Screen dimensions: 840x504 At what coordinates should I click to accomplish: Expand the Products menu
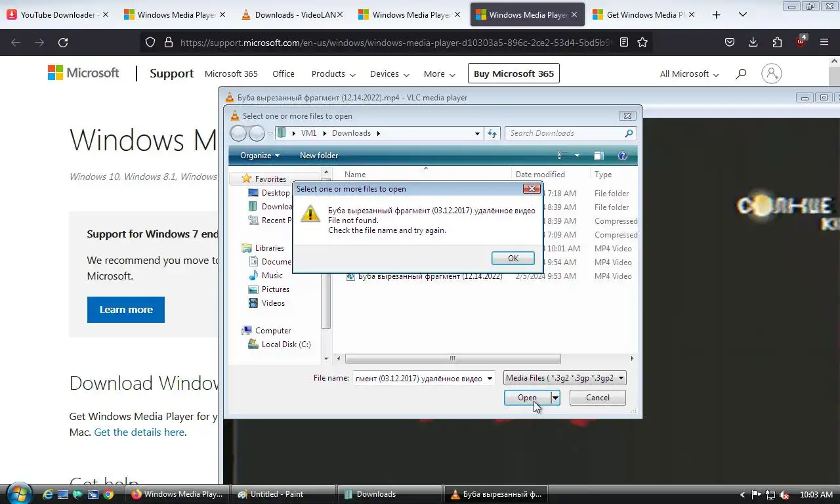click(333, 73)
